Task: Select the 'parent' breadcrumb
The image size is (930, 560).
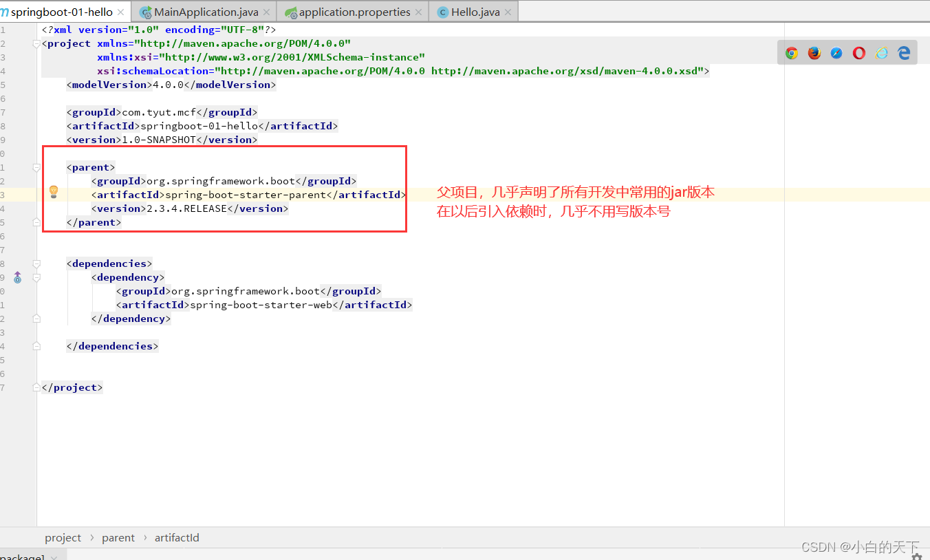Action: pyautogui.click(x=118, y=538)
